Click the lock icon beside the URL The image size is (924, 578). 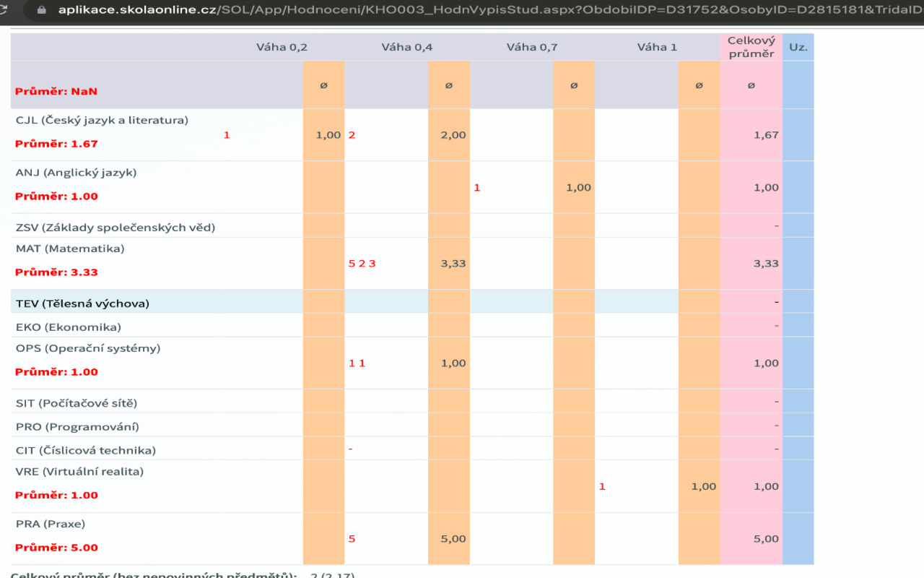(x=41, y=10)
